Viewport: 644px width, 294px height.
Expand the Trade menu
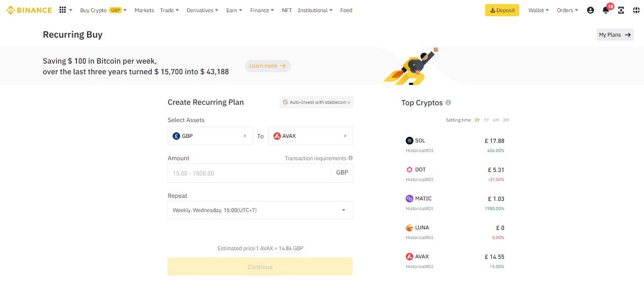170,10
